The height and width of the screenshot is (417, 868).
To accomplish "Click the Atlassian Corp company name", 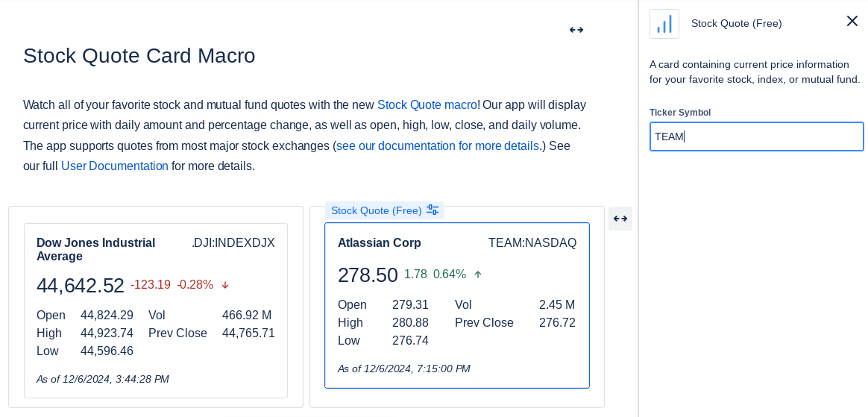I will click(x=380, y=242).
